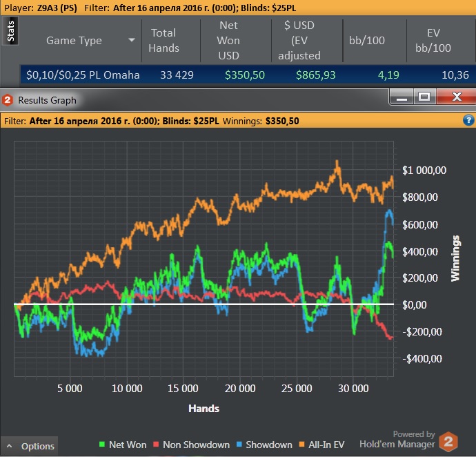The height and width of the screenshot is (457, 476).
Task: Open the Game Type column dropdown arrow
Action: tap(132, 40)
